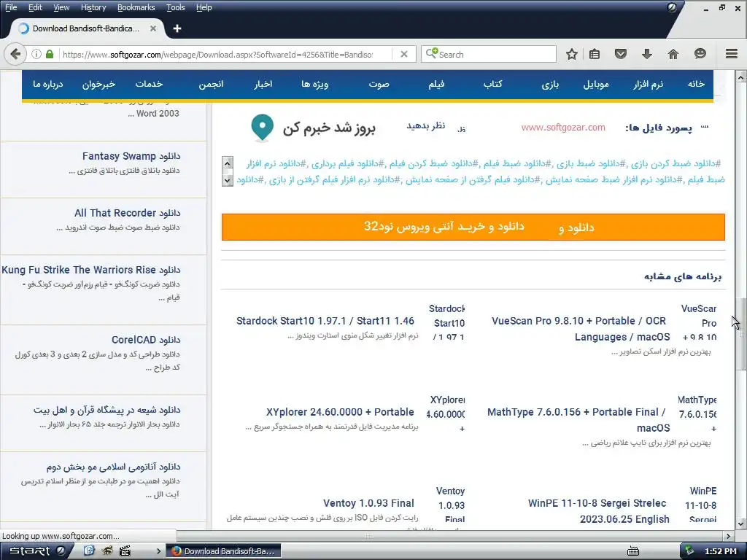Open the Start button on taskbar

(36, 551)
